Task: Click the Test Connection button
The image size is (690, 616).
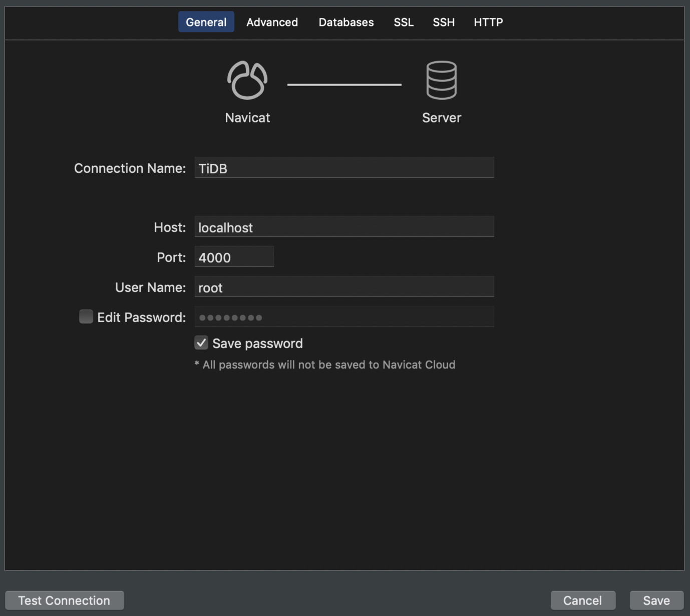Action: 65,600
